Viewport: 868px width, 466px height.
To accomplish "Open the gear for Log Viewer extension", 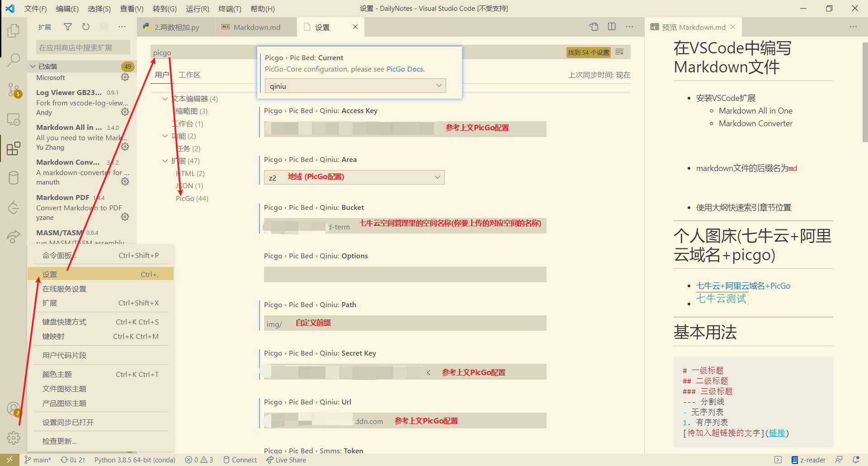I will click(x=125, y=112).
